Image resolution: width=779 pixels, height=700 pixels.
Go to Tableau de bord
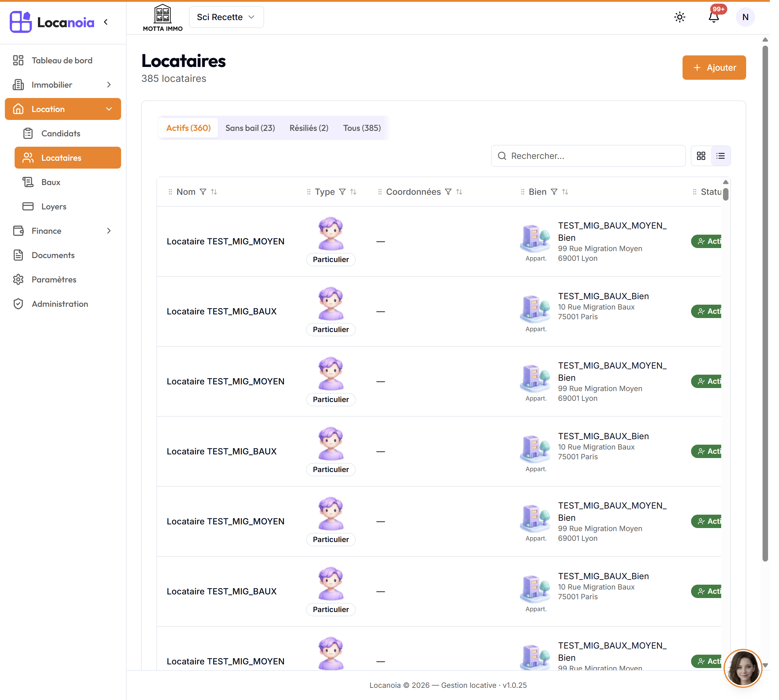coord(63,60)
